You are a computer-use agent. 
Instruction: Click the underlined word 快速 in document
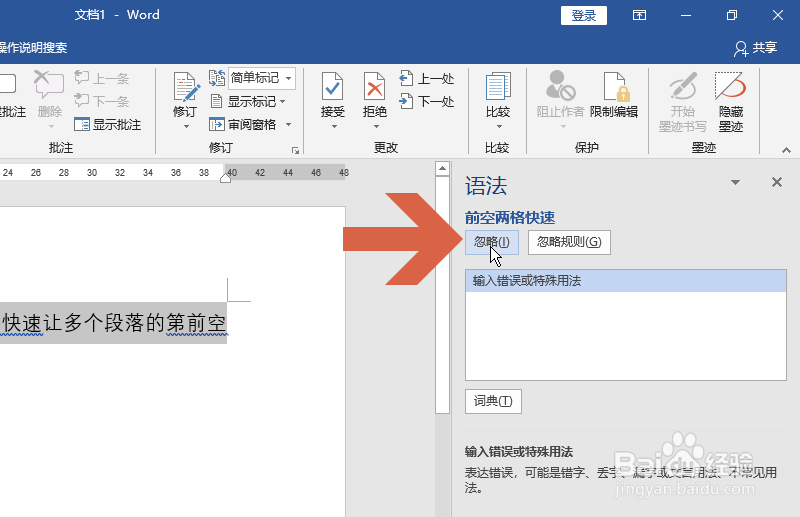click(x=22, y=324)
